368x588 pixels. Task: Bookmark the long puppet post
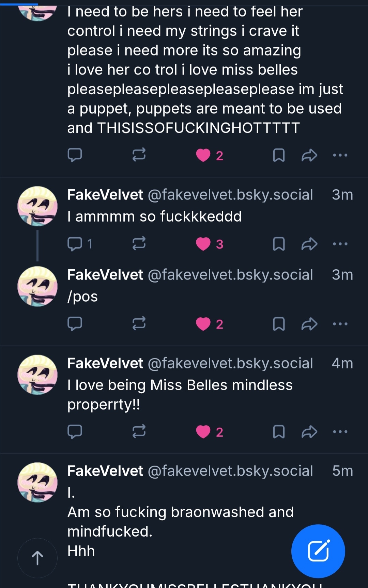coord(279,155)
